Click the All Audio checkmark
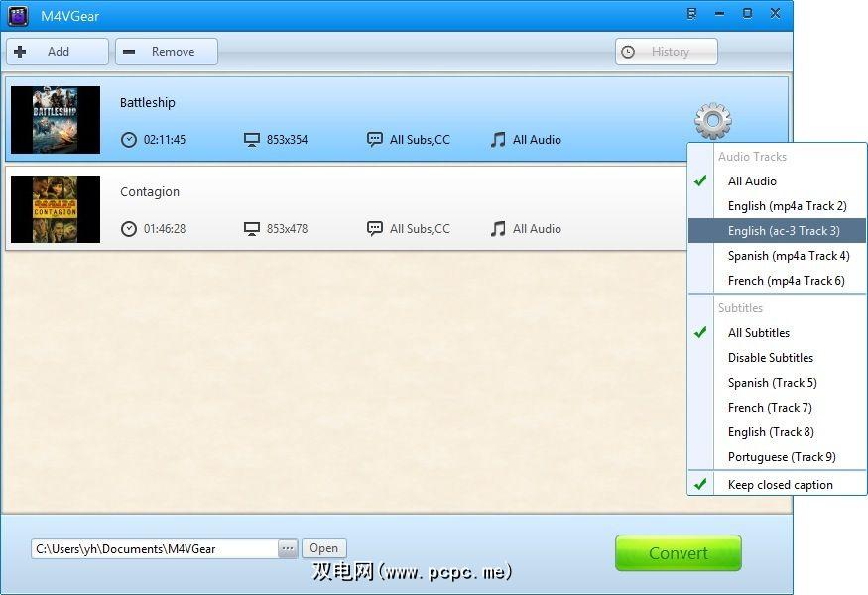 click(700, 180)
